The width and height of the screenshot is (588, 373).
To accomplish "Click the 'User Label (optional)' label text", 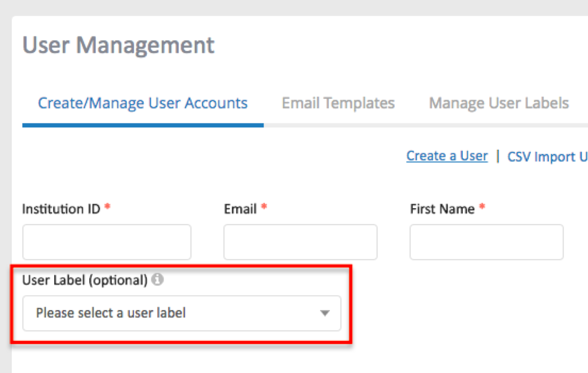I will click(85, 280).
